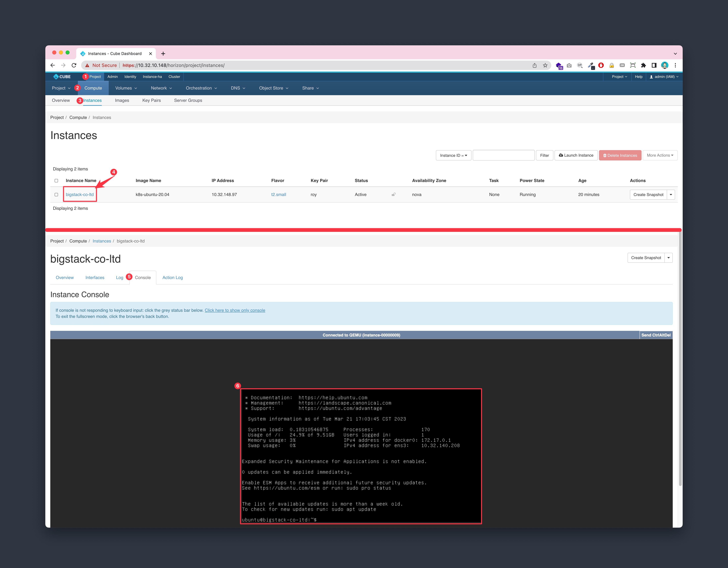
Task: Toggle the browser side panel icon
Action: (x=654, y=65)
